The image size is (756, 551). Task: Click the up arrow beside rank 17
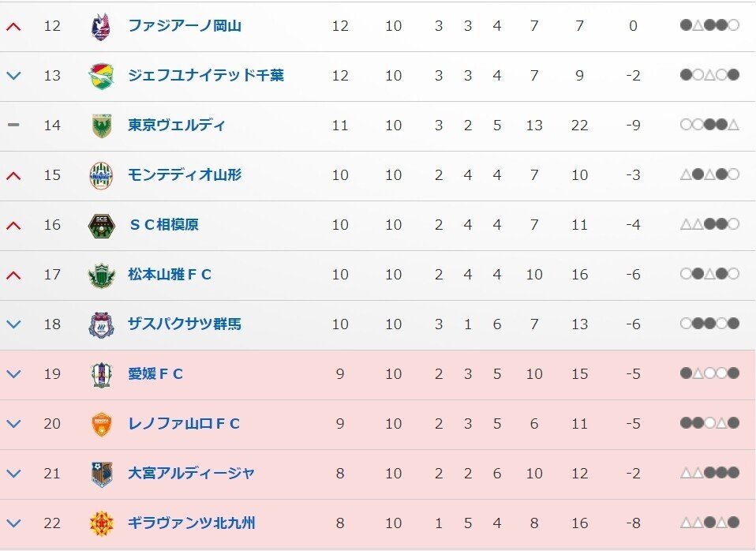tap(13, 275)
